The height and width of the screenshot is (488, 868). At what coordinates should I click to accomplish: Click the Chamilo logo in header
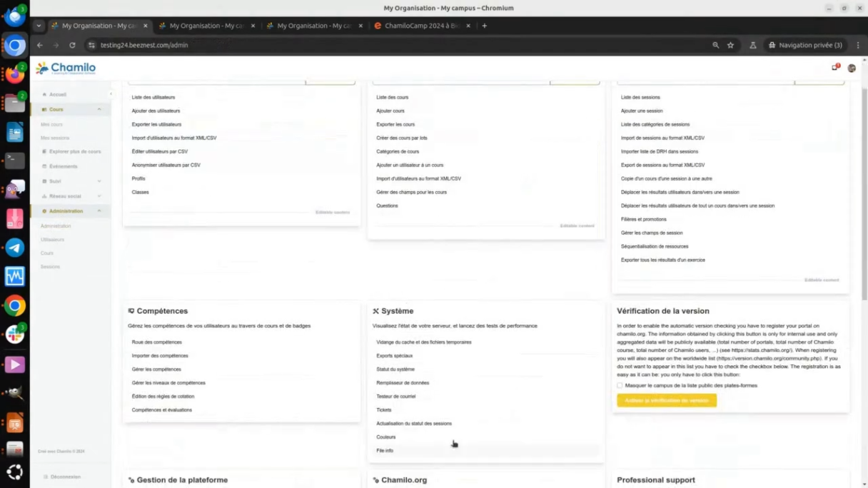(66, 68)
